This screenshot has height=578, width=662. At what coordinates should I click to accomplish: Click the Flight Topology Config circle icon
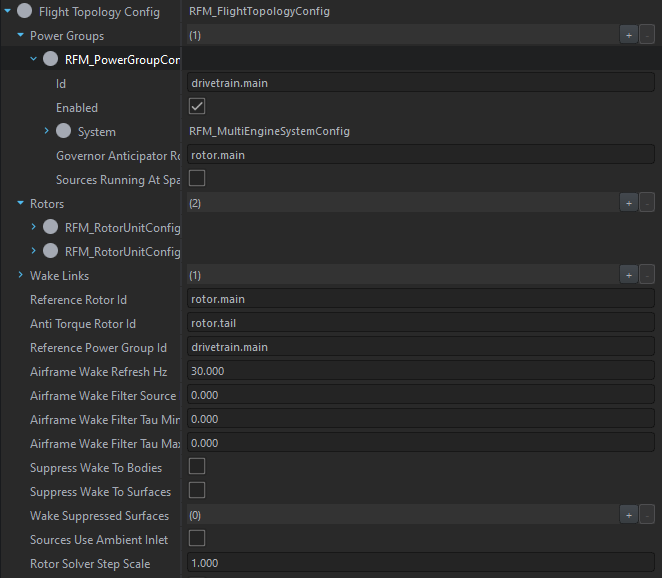click(24, 11)
